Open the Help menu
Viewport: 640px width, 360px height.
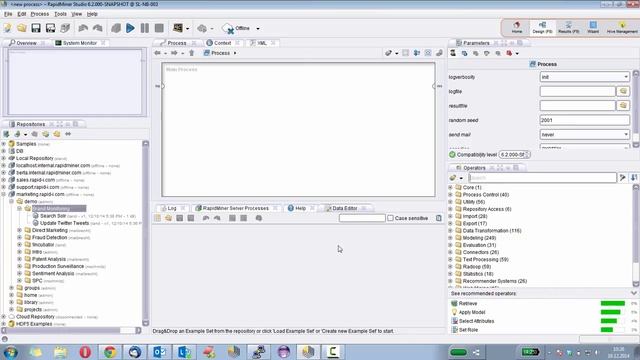pyautogui.click(x=92, y=14)
